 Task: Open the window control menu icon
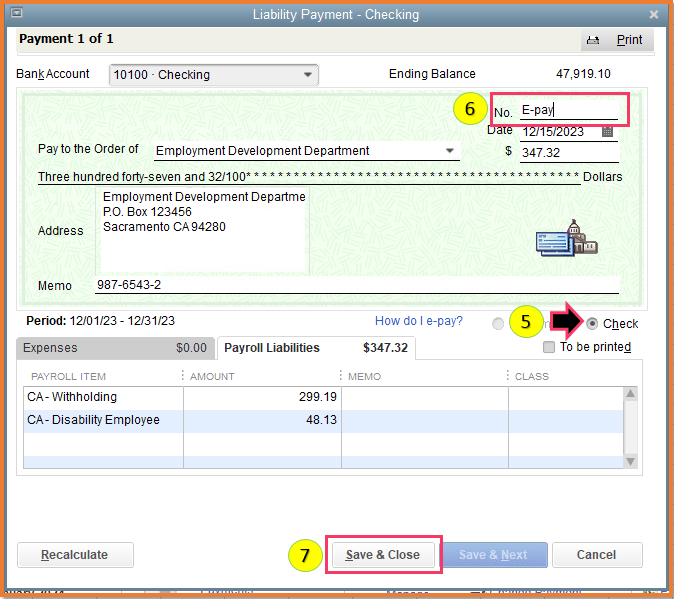[16, 13]
